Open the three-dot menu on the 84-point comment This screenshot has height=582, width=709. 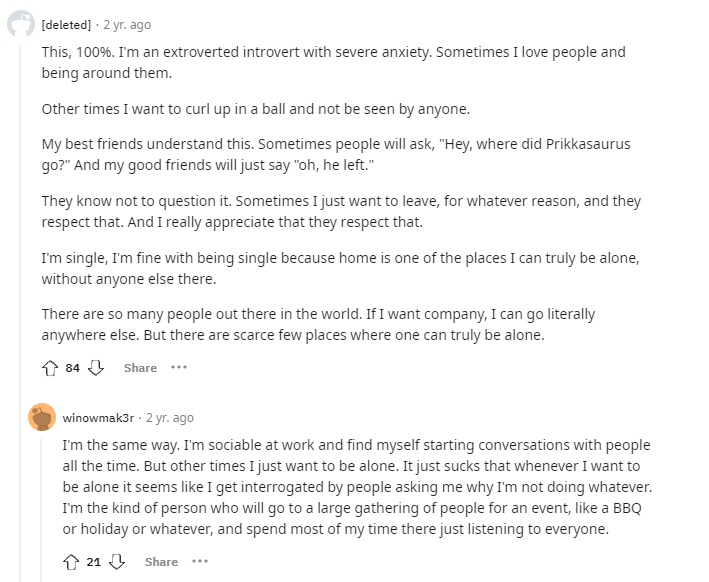(x=179, y=368)
